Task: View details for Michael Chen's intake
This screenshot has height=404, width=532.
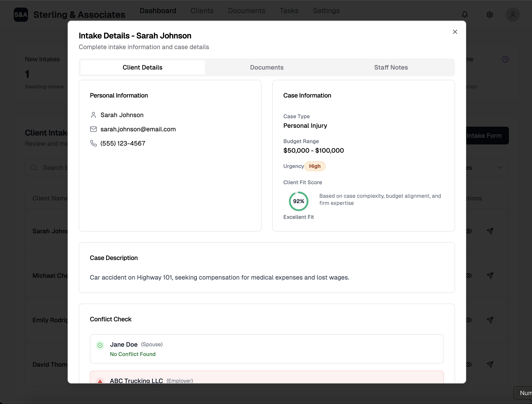Action: click(x=470, y=276)
